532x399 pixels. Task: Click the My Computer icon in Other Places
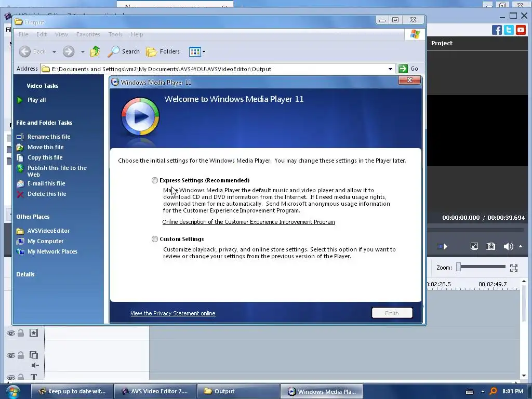click(x=20, y=241)
